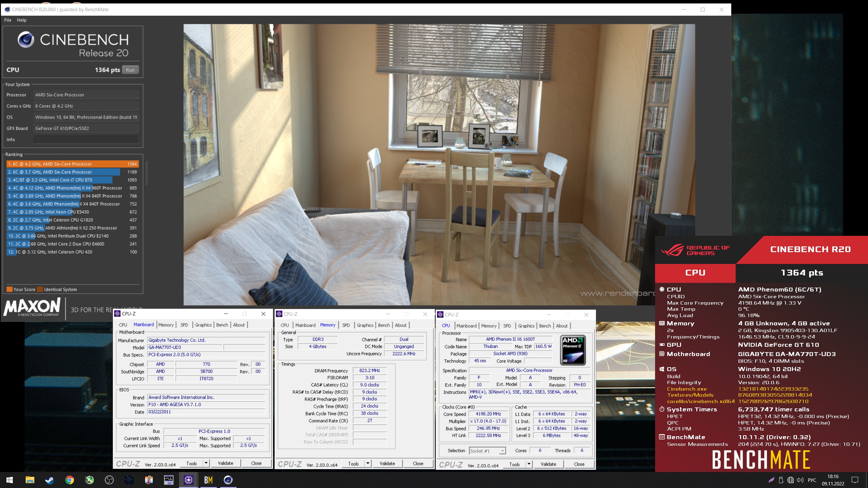This screenshot has height=488, width=868.
Task: Open About tab in CPU-Z Mainboard window
Action: click(239, 325)
